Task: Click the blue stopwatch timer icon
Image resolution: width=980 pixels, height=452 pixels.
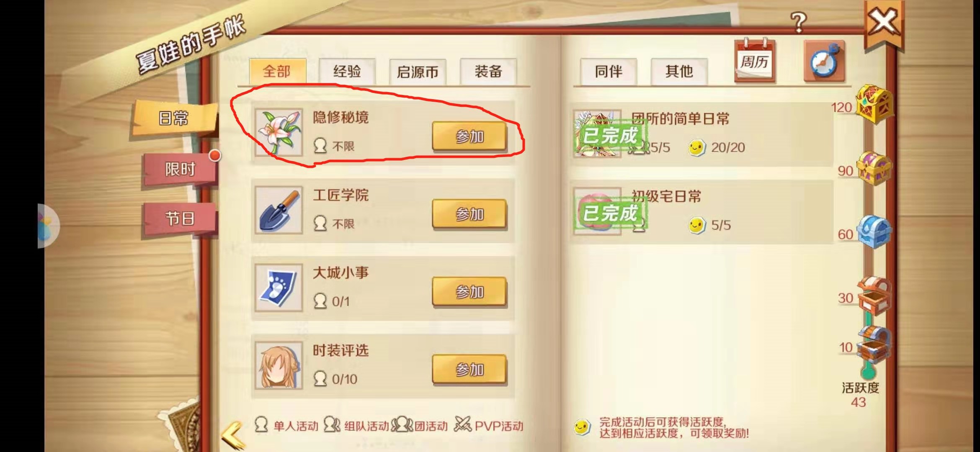Action: tap(824, 62)
